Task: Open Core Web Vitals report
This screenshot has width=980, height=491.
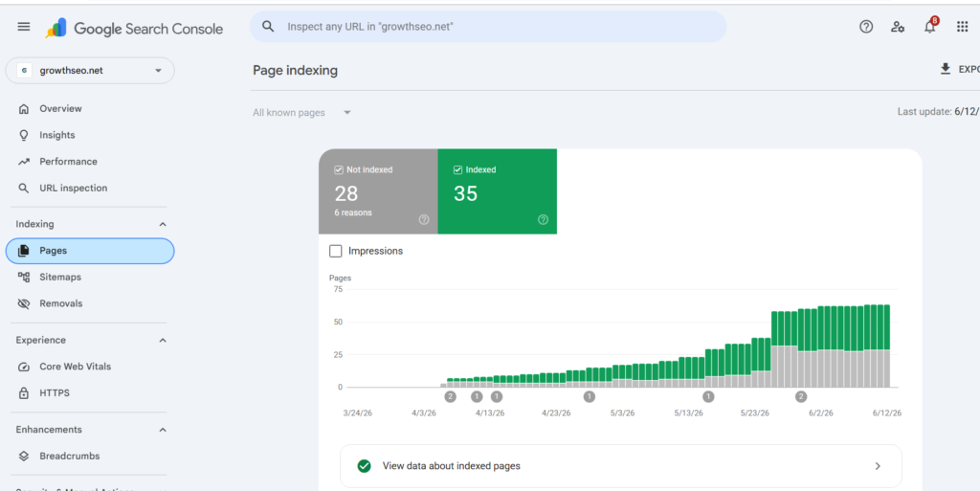Action: (x=90, y=367)
